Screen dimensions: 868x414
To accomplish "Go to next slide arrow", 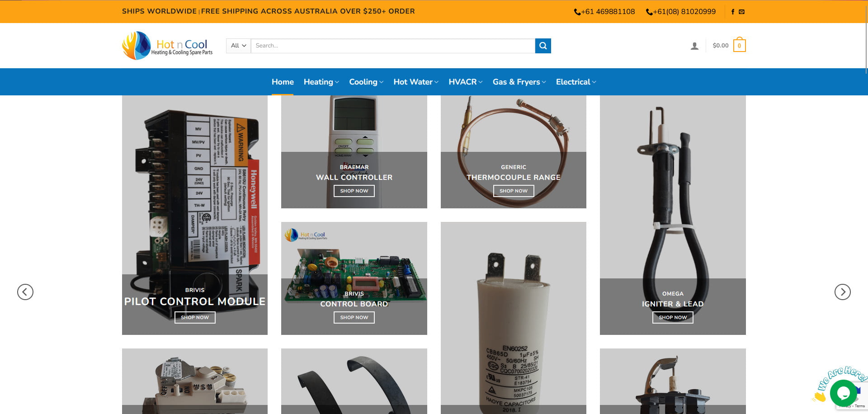I will coord(843,292).
